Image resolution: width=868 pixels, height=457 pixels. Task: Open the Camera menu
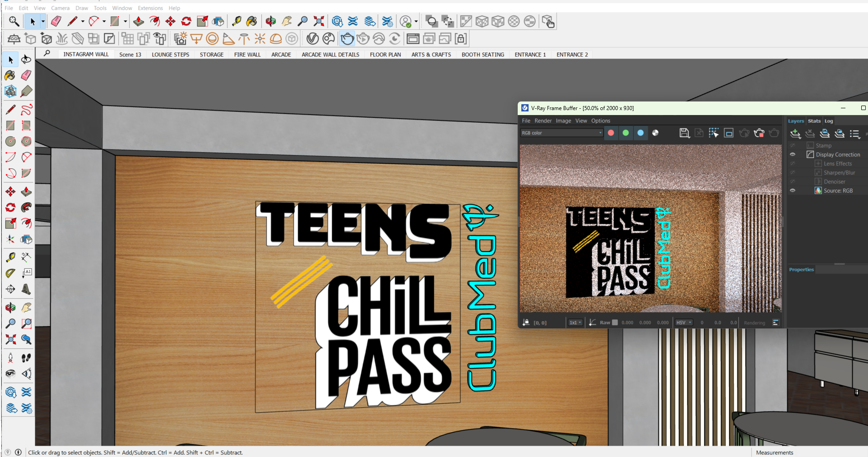60,8
